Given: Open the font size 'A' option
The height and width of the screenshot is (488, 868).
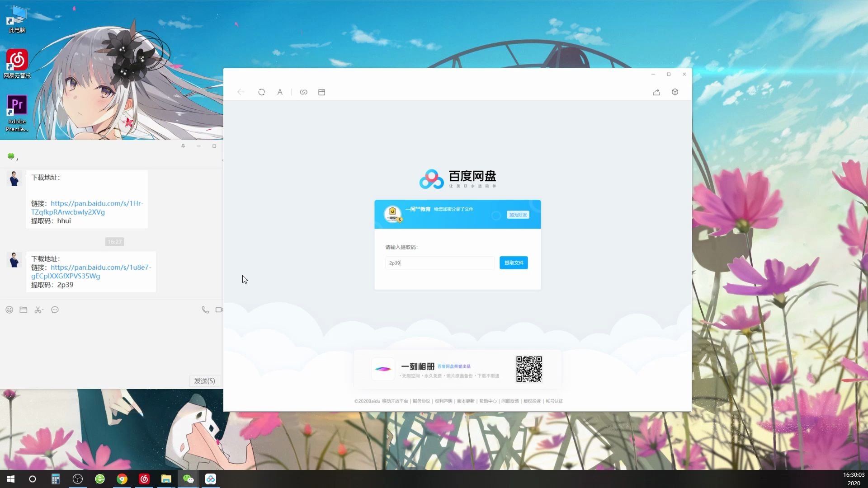Looking at the screenshot, I should click(x=280, y=92).
